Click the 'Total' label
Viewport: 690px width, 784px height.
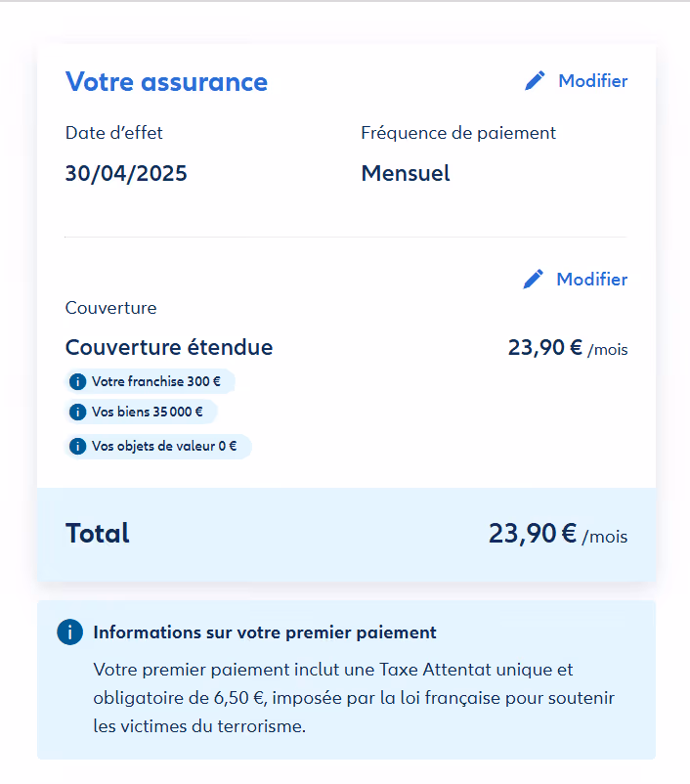click(98, 534)
